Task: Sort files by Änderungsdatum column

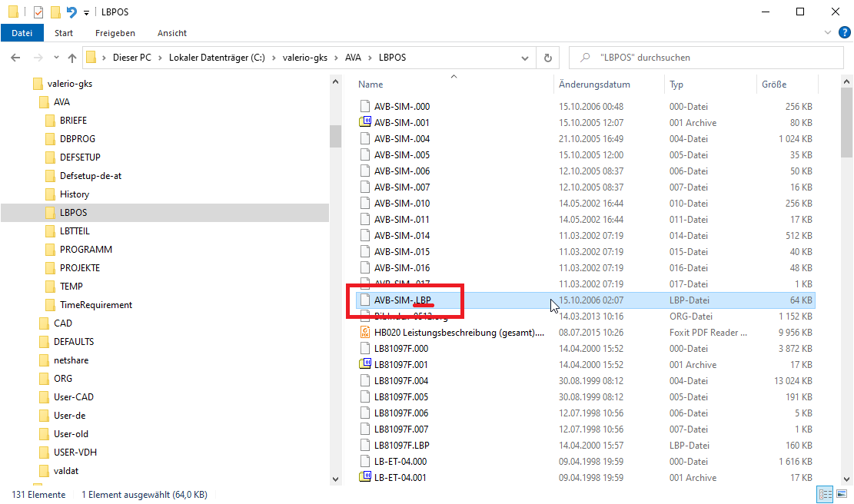Action: point(594,85)
